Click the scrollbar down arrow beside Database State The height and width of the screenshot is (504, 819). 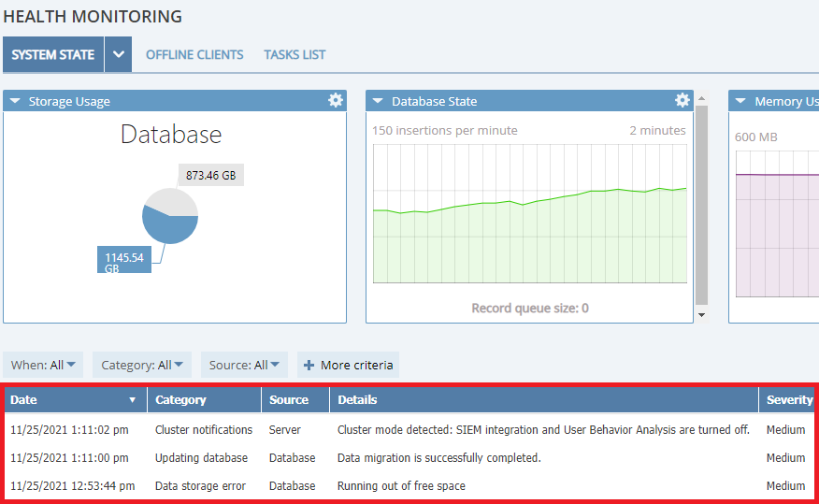click(702, 316)
